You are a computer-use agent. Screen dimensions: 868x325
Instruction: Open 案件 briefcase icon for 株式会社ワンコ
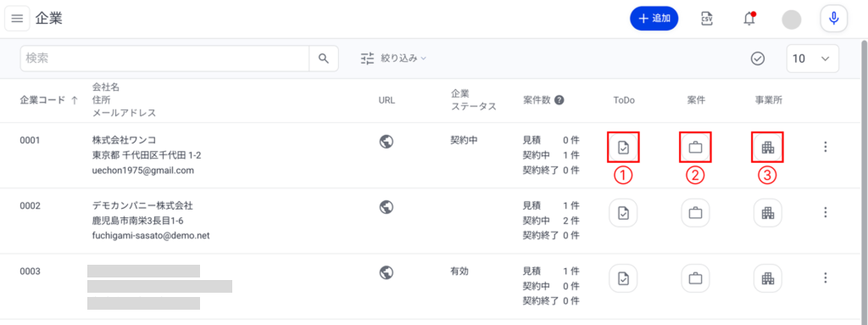click(x=695, y=147)
